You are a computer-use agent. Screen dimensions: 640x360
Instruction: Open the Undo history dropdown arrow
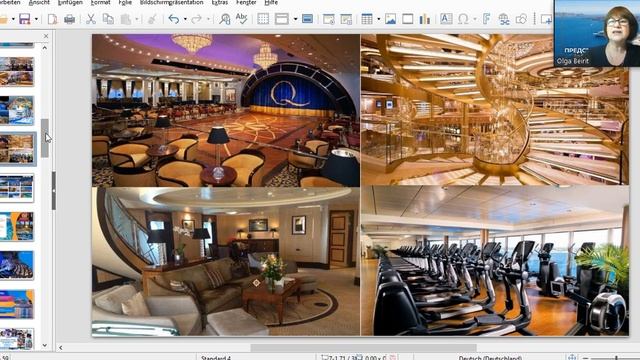[x=185, y=19]
